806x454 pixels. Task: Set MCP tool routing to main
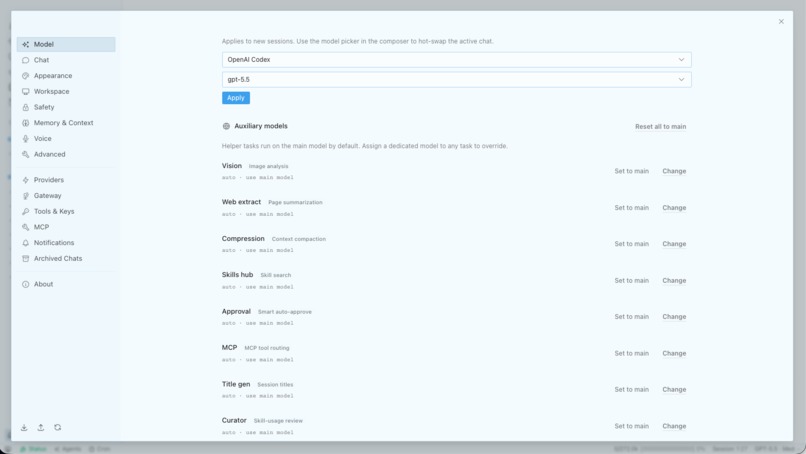(631, 353)
